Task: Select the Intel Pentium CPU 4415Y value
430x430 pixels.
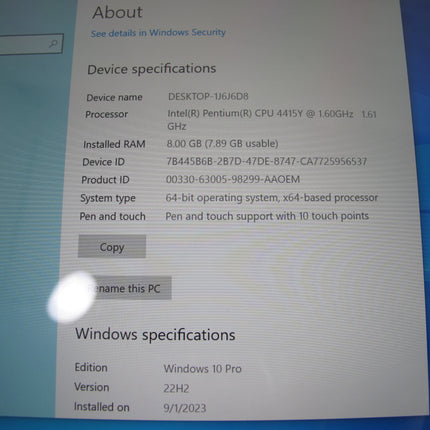Action: click(x=272, y=120)
